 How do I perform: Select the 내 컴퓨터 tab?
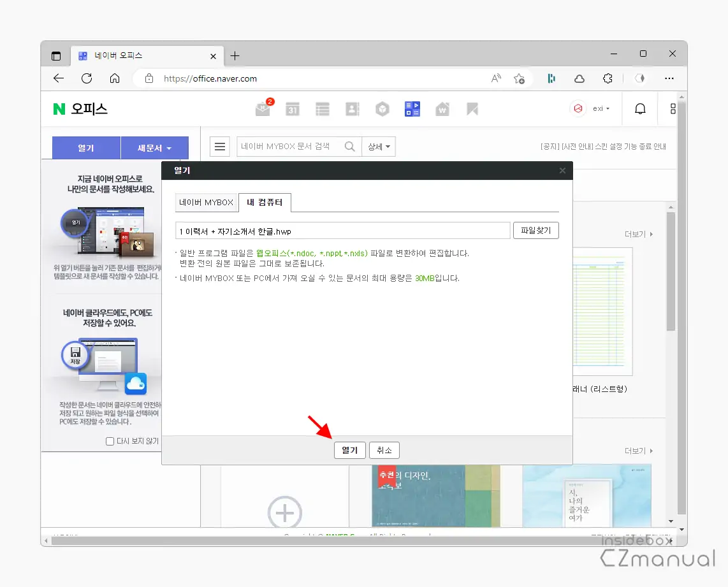265,203
